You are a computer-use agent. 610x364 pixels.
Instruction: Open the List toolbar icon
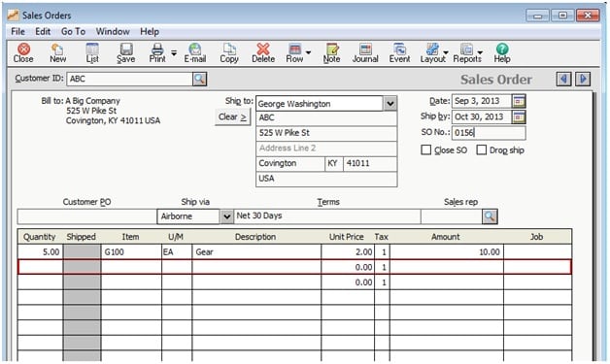click(x=92, y=52)
